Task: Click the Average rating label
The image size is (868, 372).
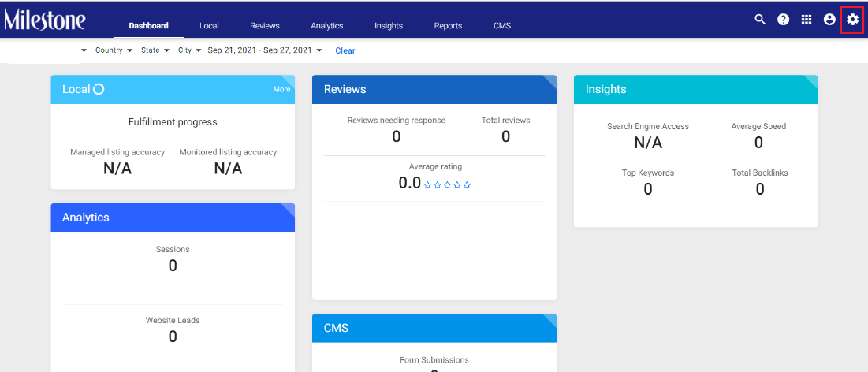Action: pos(435,166)
